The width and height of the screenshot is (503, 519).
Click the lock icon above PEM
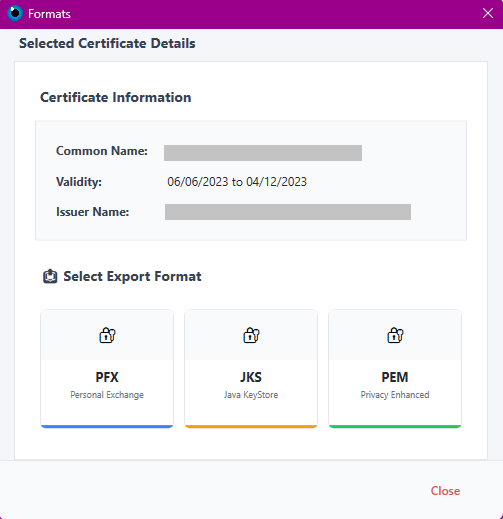click(x=395, y=335)
